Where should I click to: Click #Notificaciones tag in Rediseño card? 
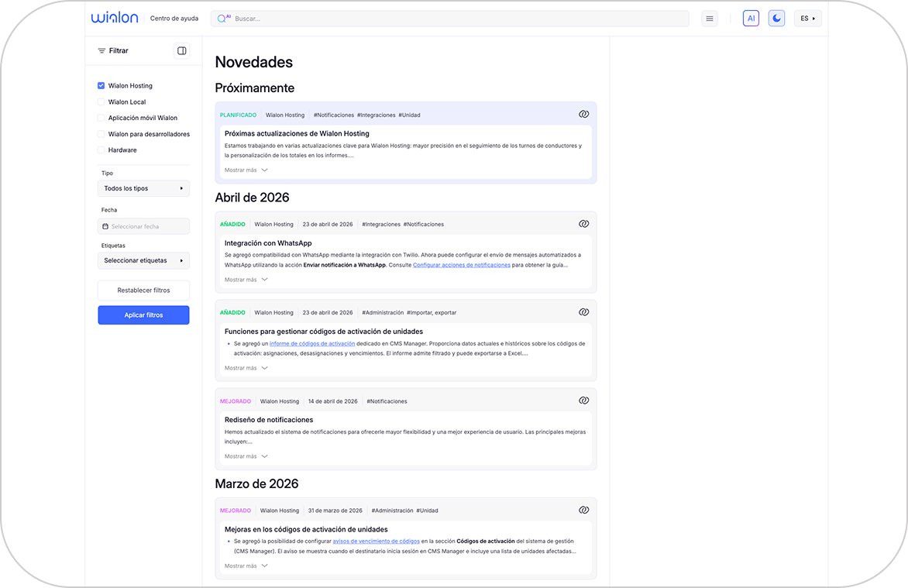pyautogui.click(x=387, y=401)
